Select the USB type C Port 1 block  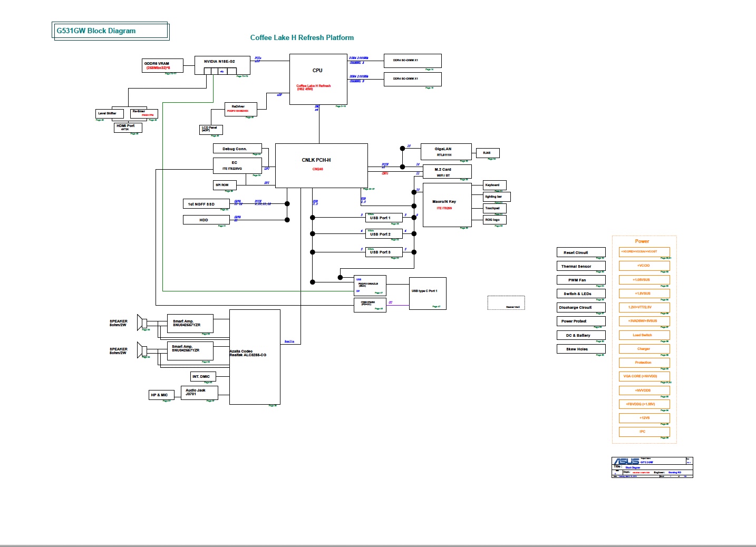point(428,293)
